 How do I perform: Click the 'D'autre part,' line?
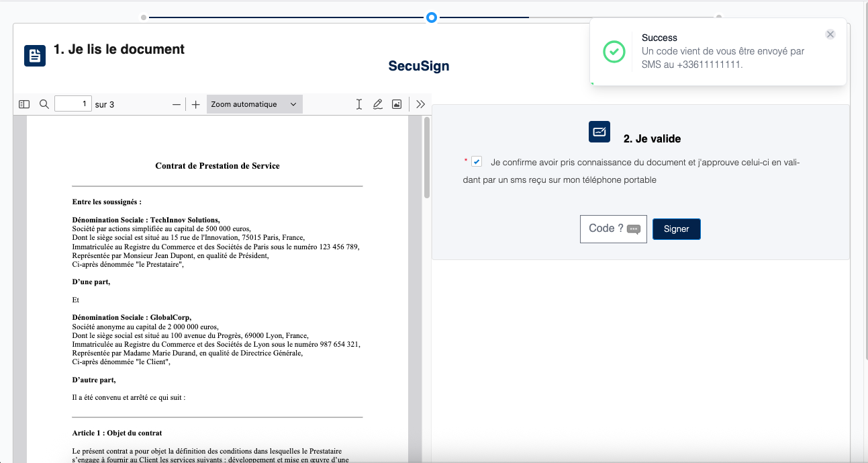point(94,380)
